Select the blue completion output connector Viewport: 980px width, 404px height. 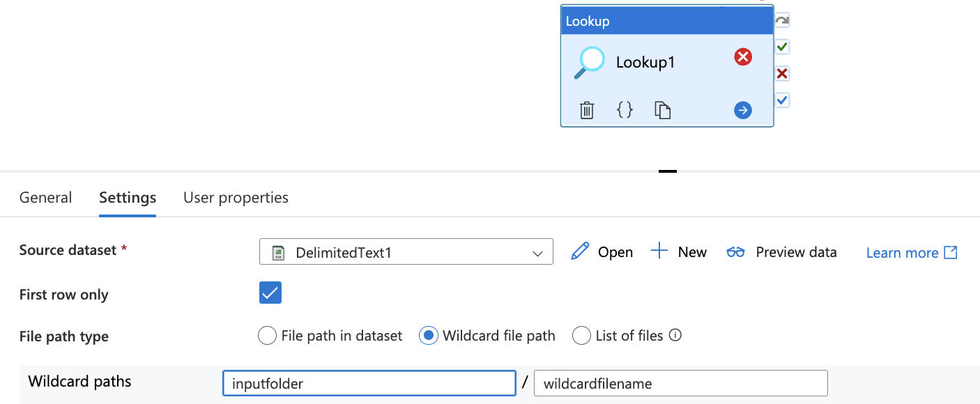[782, 100]
